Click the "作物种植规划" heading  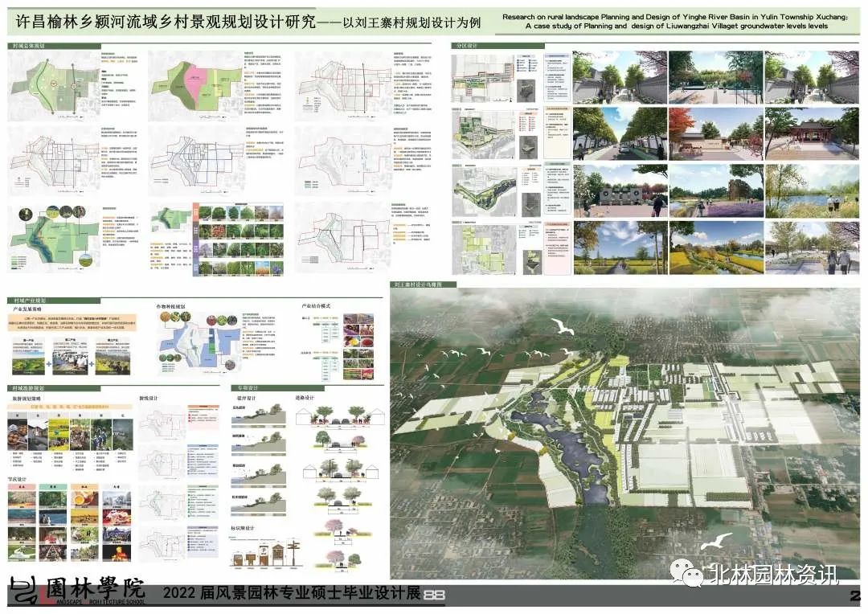[170, 306]
